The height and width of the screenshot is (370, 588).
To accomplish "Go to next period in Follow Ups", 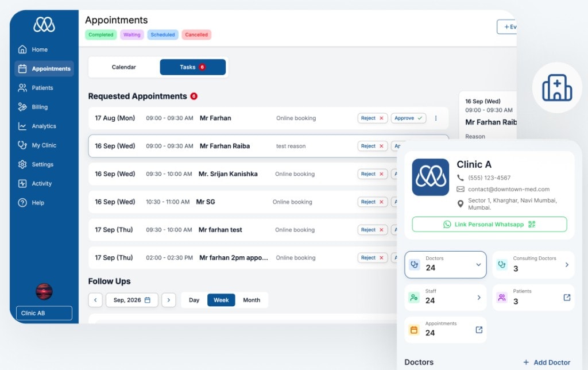I will tap(169, 300).
